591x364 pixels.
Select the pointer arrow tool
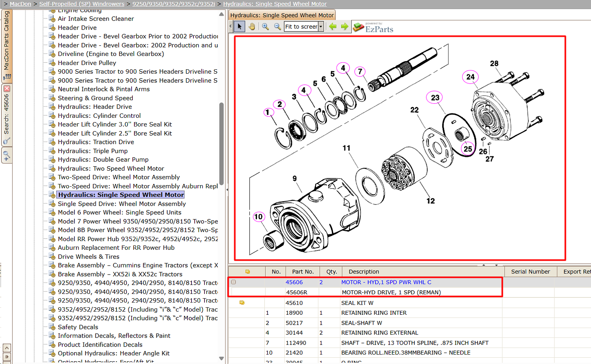[239, 26]
